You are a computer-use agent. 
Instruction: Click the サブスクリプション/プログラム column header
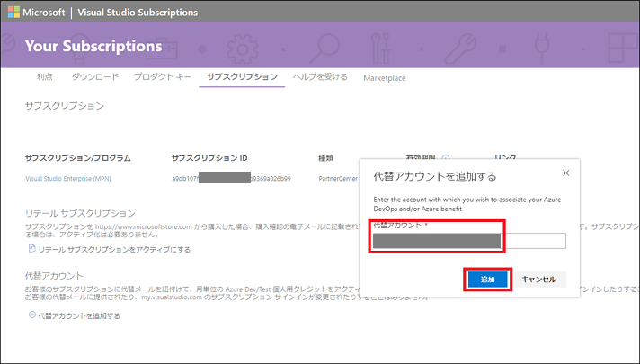click(78, 158)
